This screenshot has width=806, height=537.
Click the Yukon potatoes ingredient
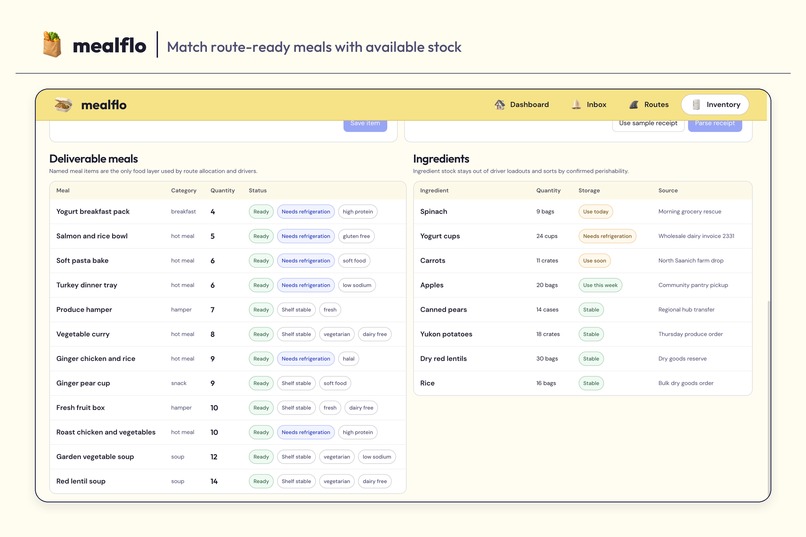click(446, 334)
